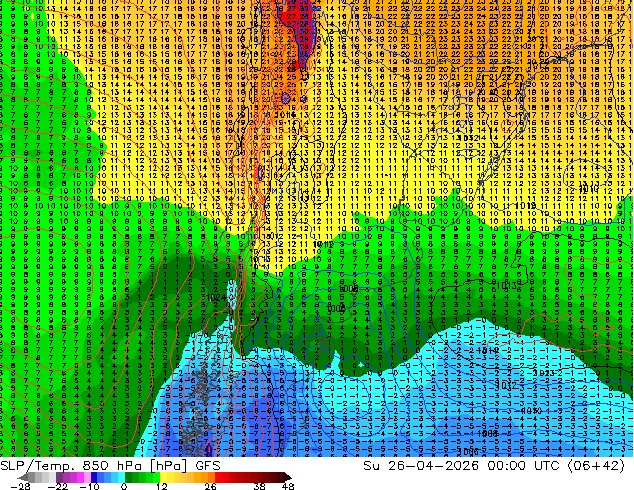Click the '26' legend value
This screenshot has width=634, height=490.
click(x=210, y=486)
